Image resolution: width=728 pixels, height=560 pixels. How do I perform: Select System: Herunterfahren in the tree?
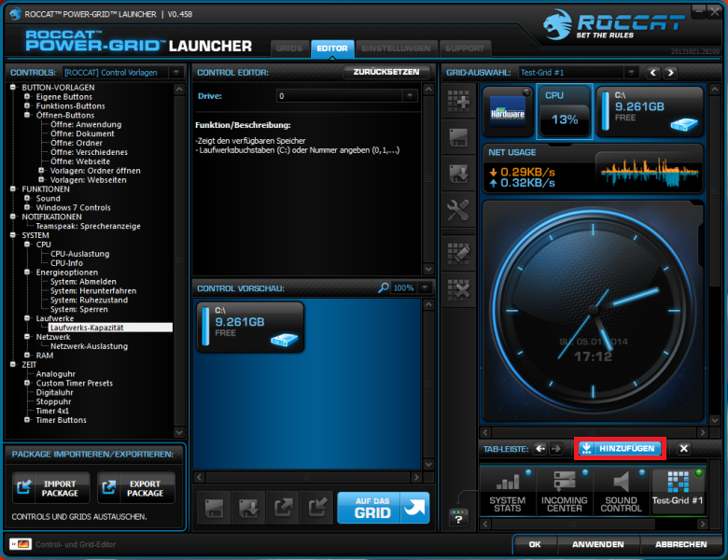[93, 290]
